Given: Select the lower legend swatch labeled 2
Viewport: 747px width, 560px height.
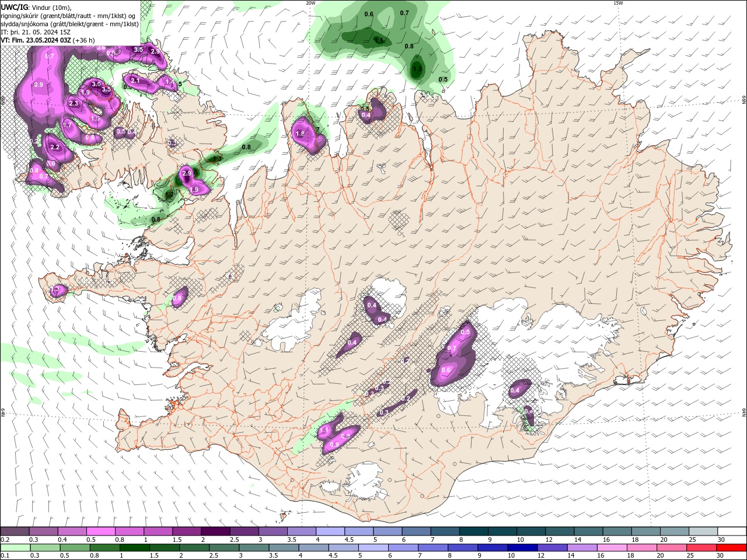Looking at the screenshot, I should click(x=194, y=548).
